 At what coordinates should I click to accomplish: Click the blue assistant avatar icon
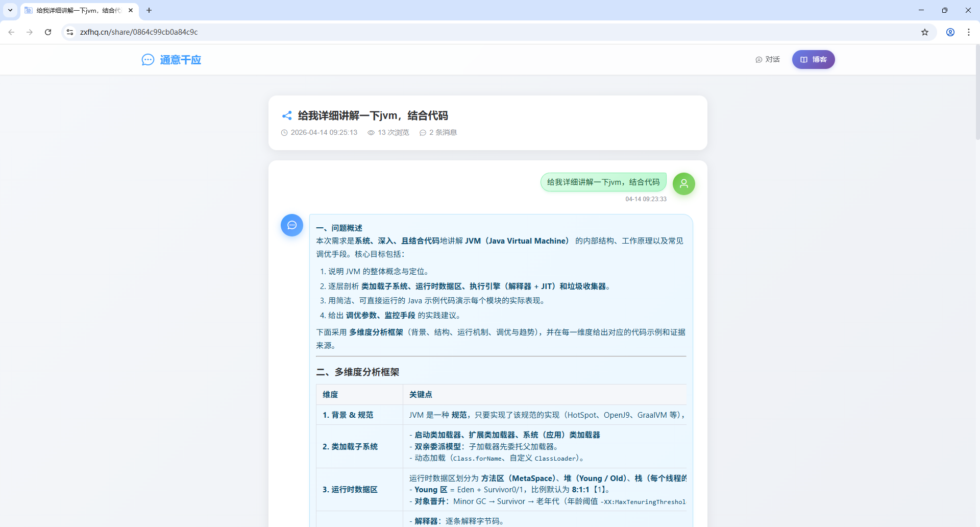pyautogui.click(x=292, y=225)
